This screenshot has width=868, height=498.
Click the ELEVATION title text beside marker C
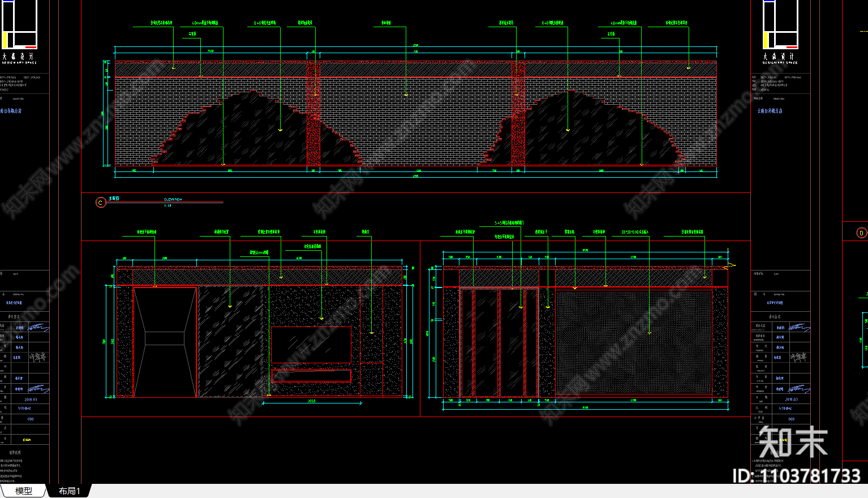coord(173,200)
